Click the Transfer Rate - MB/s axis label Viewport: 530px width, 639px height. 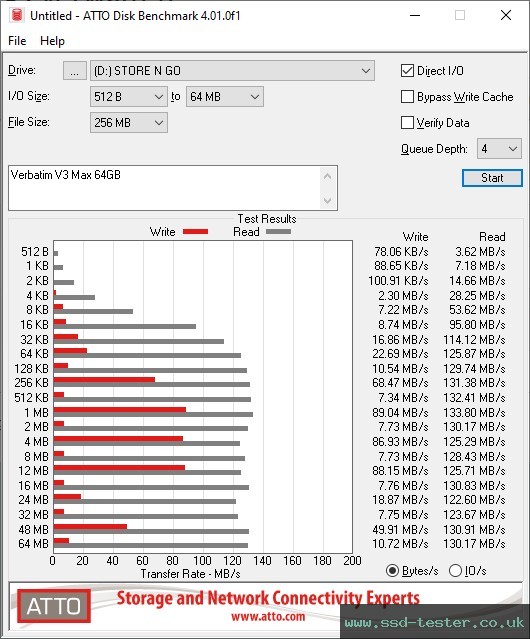[190, 574]
